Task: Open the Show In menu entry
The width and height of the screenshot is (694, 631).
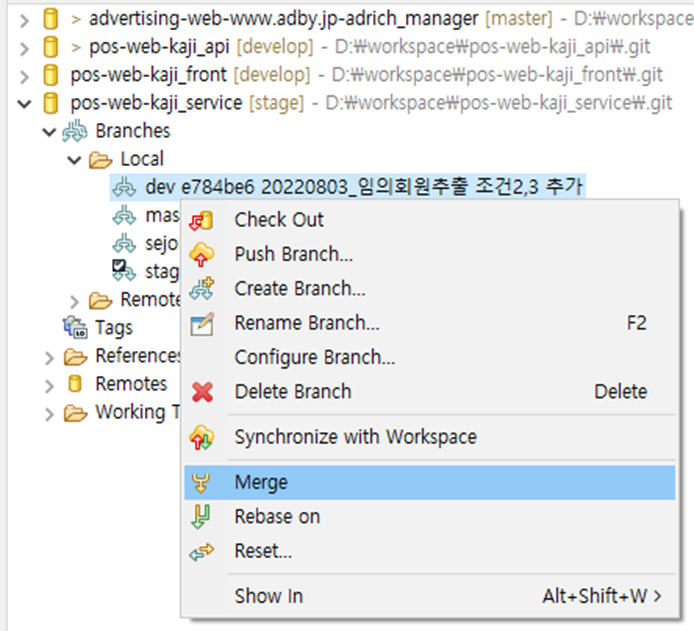Action: tap(429, 596)
